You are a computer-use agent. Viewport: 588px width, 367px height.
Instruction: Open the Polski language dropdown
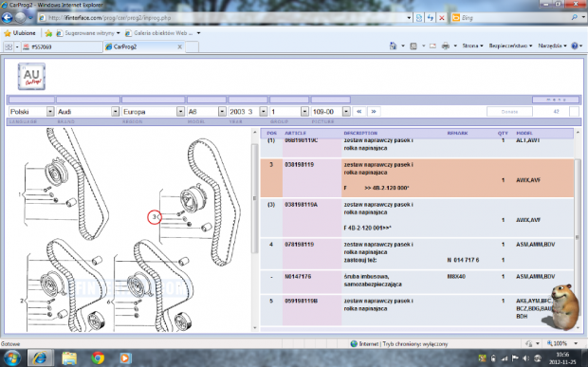click(x=31, y=112)
